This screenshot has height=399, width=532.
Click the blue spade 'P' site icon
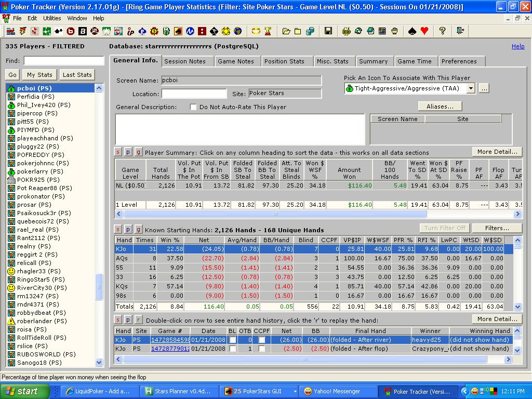pyautogui.click(x=142, y=31)
